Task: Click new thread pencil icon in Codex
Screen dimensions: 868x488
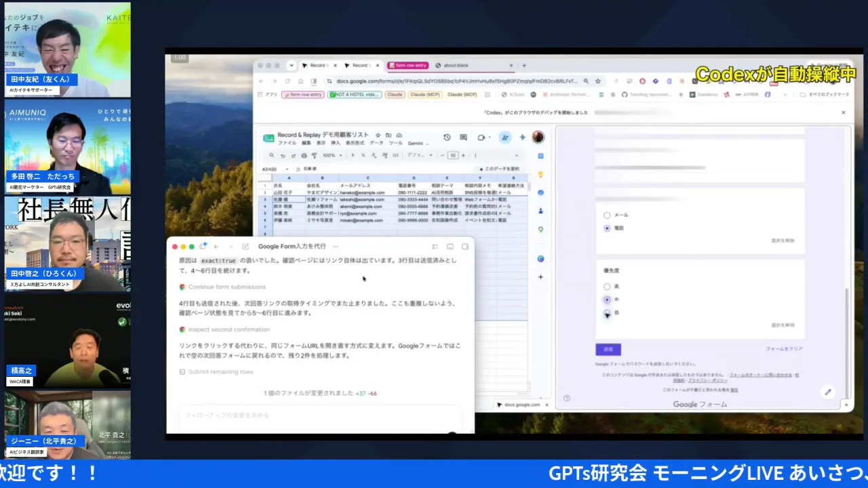Action: tap(245, 247)
